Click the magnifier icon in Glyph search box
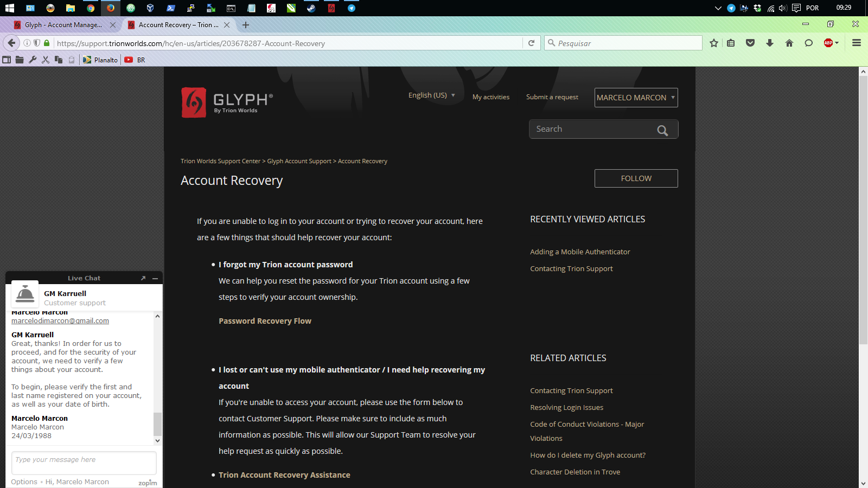Image resolution: width=868 pixels, height=488 pixels. coord(662,130)
